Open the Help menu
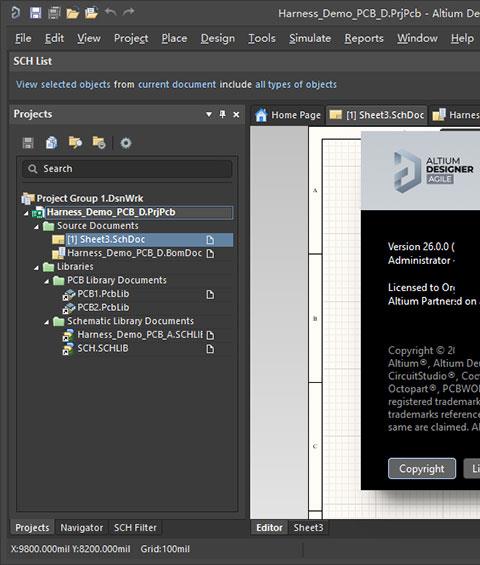 (x=462, y=38)
